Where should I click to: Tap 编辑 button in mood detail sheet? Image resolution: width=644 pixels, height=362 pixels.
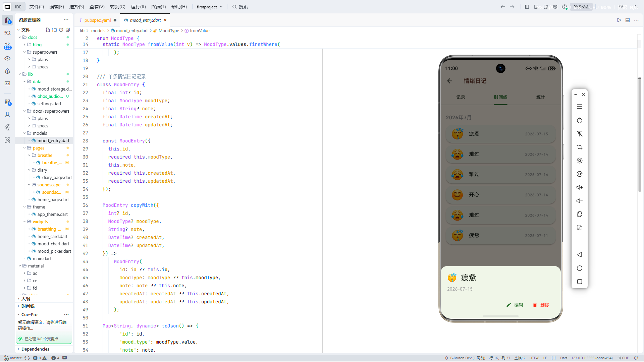pyautogui.click(x=515, y=305)
